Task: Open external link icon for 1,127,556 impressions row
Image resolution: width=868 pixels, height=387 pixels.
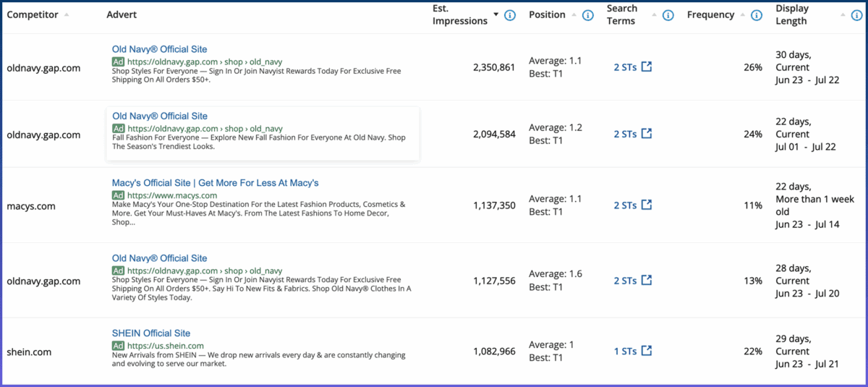Action: (x=647, y=280)
